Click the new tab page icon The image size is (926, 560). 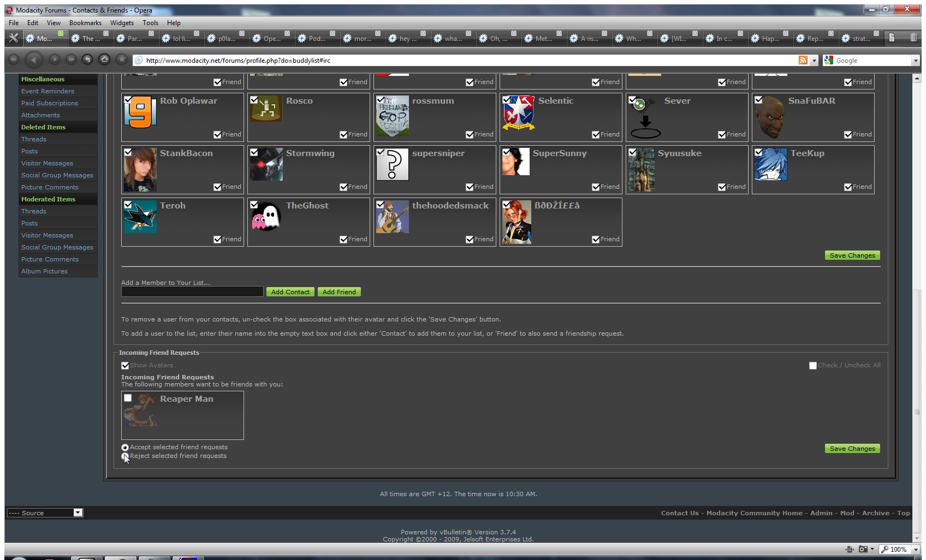(892, 38)
